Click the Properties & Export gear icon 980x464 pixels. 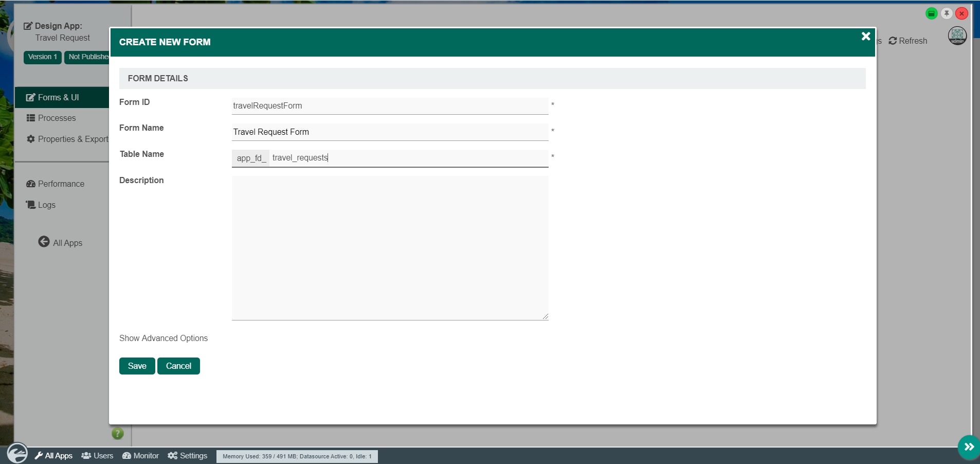coord(31,139)
